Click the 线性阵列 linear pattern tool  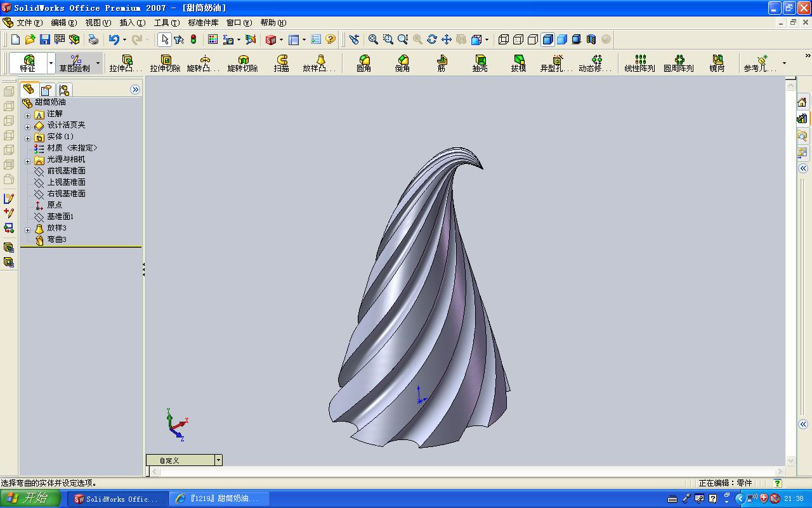point(640,63)
